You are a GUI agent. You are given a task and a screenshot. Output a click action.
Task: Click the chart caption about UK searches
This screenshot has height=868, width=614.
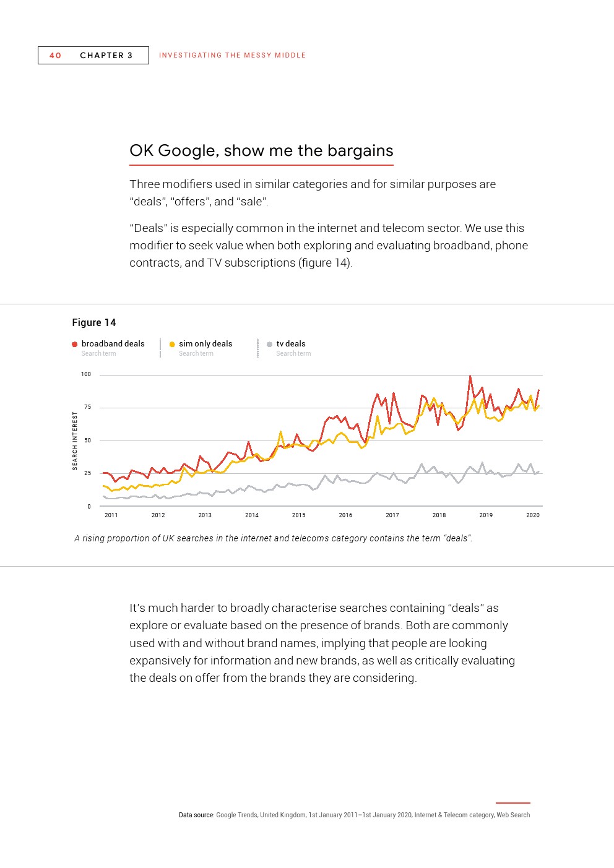[x=273, y=538]
